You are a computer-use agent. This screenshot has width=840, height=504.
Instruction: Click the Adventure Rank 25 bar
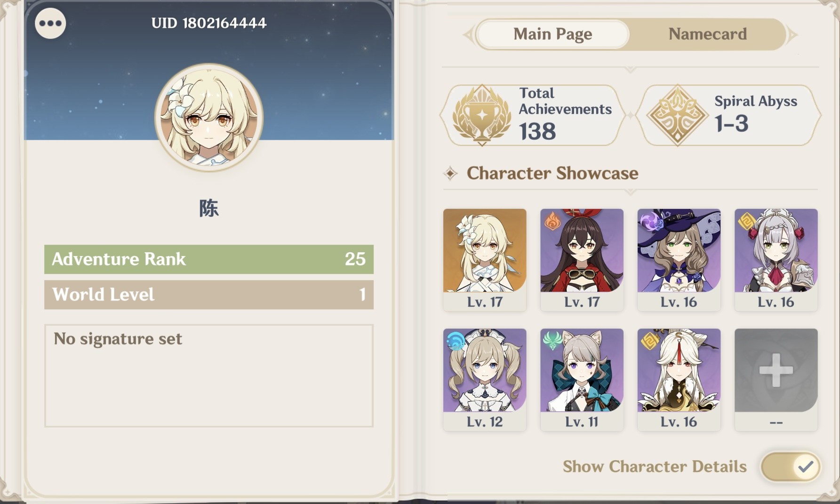pos(209,259)
